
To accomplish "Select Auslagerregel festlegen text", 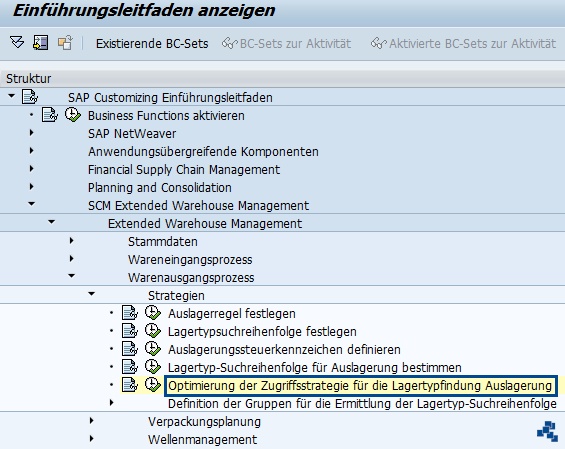I will click(x=232, y=314).
